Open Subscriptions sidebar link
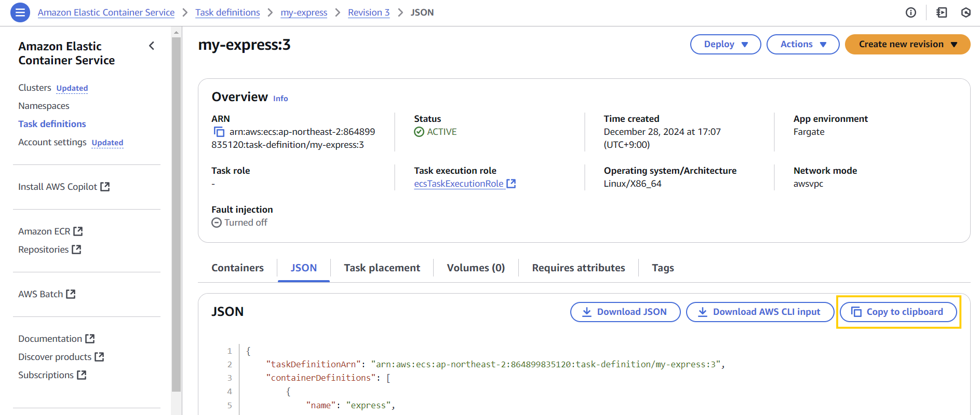 (46, 375)
